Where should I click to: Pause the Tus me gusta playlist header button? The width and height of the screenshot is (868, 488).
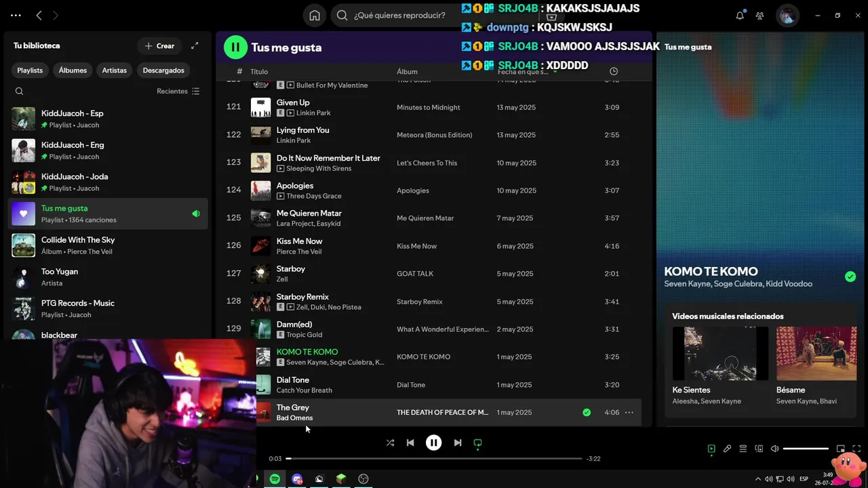235,47
